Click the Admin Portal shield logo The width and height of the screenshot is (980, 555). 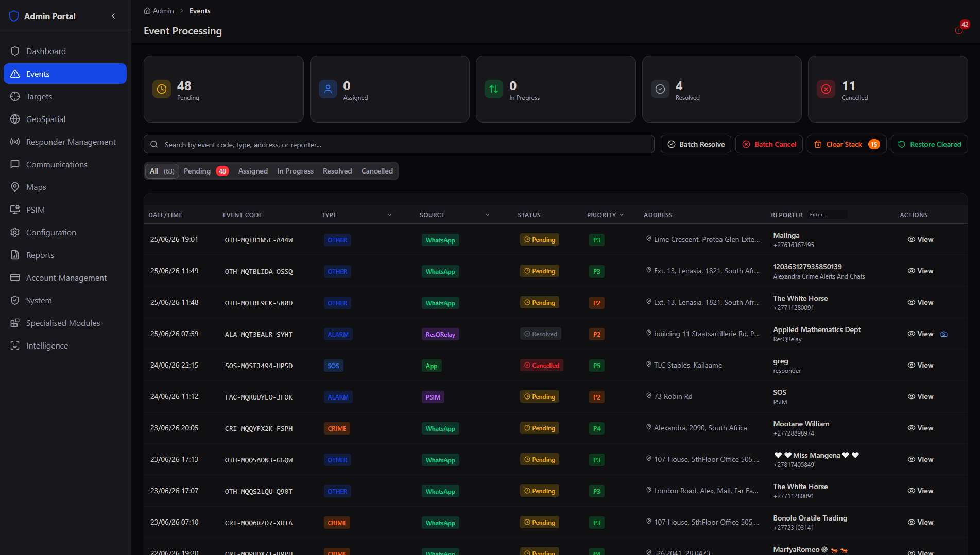pos(14,16)
